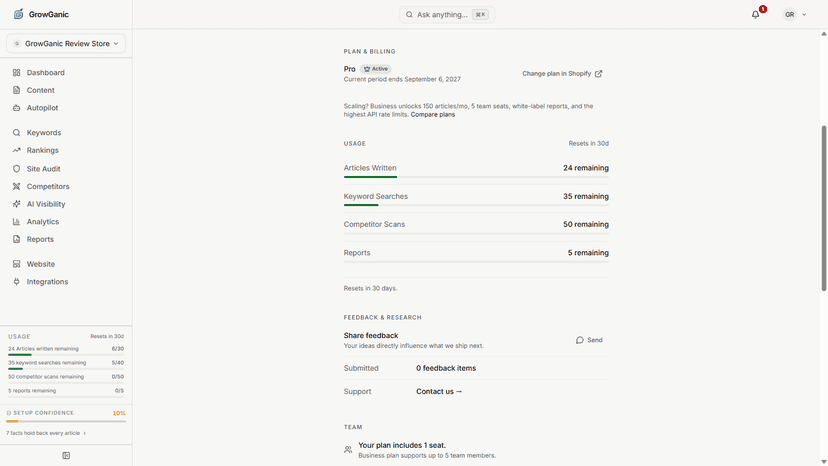Focus the Ask anything search field

[447, 15]
